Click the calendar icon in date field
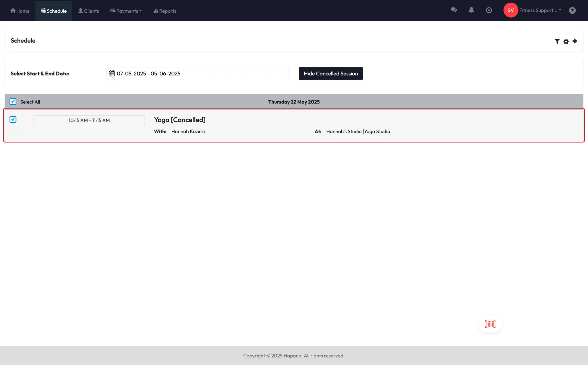The image size is (588, 365). coord(112,73)
